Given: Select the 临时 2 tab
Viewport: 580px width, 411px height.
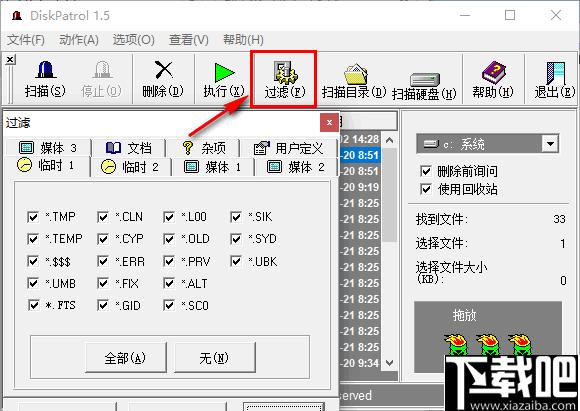Looking at the screenshot, I should click(x=130, y=167).
